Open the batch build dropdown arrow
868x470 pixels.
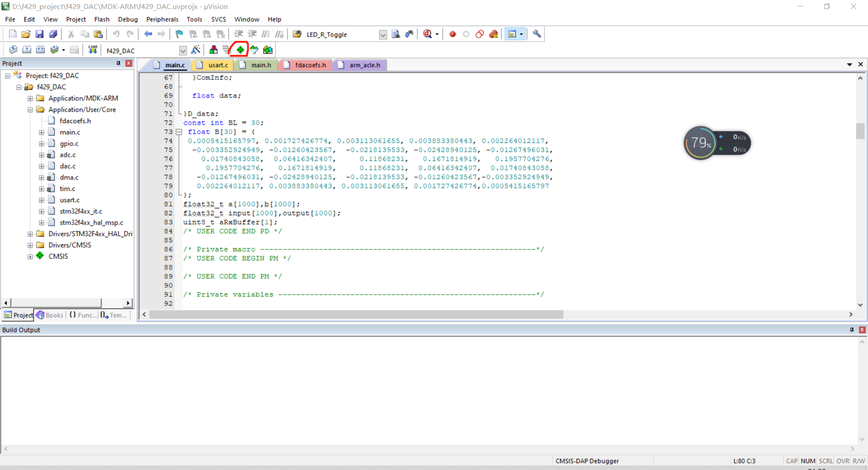coord(63,50)
